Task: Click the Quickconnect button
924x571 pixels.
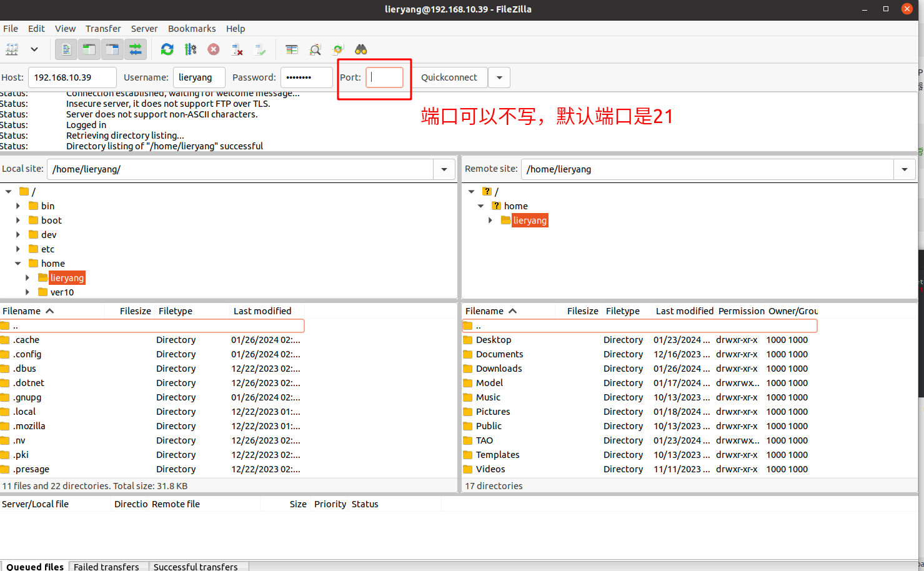Action: point(449,77)
